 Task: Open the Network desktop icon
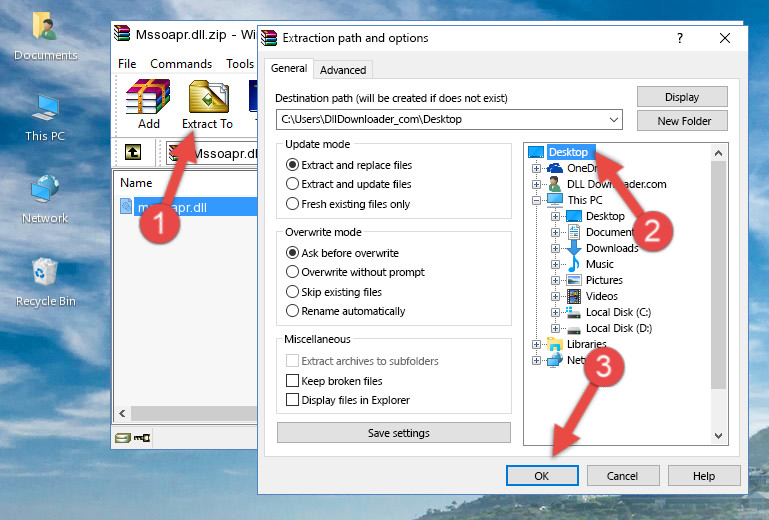[45, 189]
